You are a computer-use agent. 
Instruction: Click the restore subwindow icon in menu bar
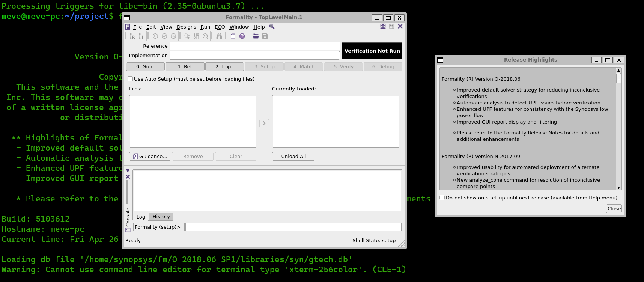pyautogui.click(x=391, y=26)
